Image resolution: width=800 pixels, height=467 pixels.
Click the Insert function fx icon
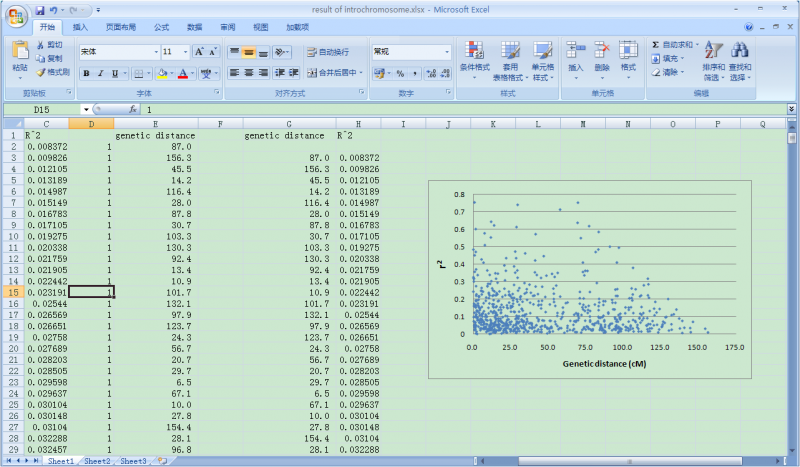point(133,108)
